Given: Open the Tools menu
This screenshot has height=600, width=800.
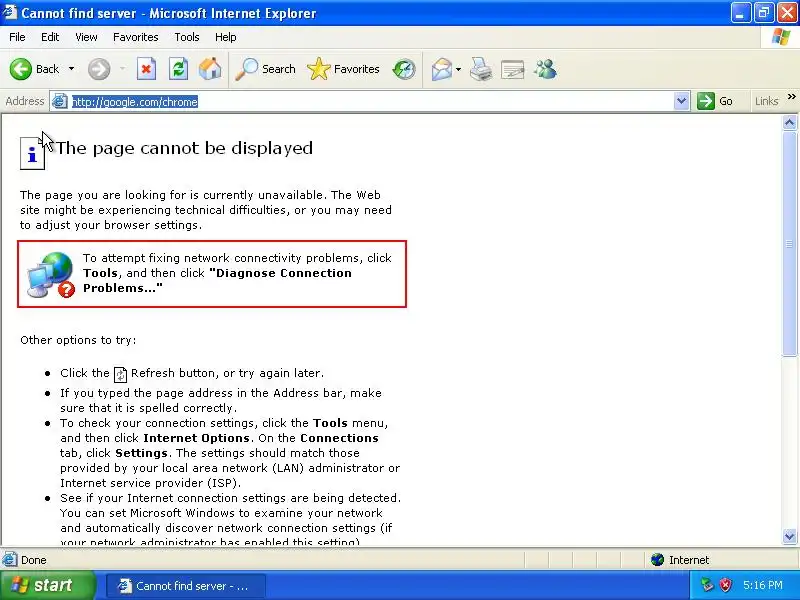Looking at the screenshot, I should [x=187, y=37].
